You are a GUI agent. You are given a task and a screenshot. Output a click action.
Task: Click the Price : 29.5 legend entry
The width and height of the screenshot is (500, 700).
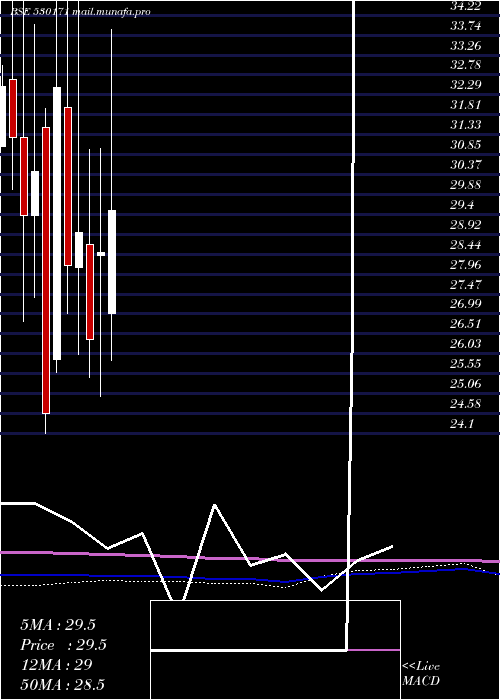63,645
